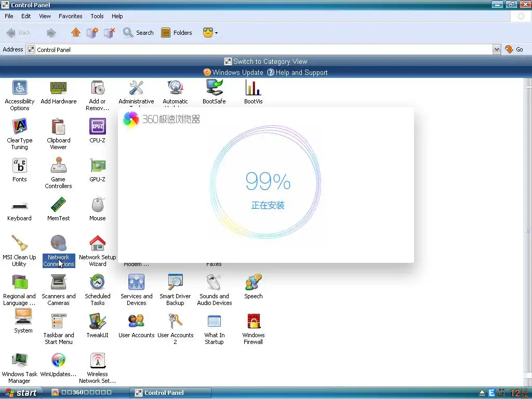Image resolution: width=532 pixels, height=399 pixels.
Task: Open the Keyboard settings icon
Action: coord(20,206)
